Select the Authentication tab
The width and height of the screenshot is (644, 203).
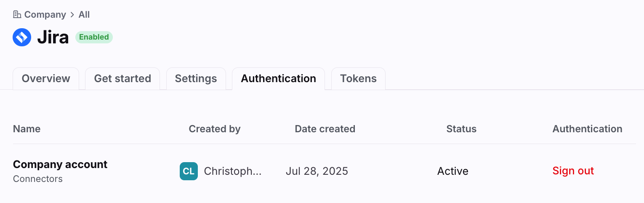point(279,79)
